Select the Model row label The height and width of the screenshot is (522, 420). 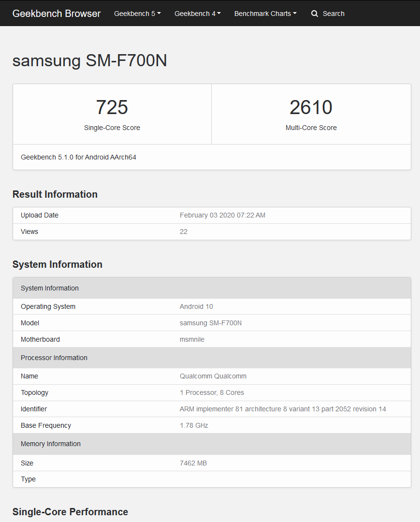click(30, 323)
